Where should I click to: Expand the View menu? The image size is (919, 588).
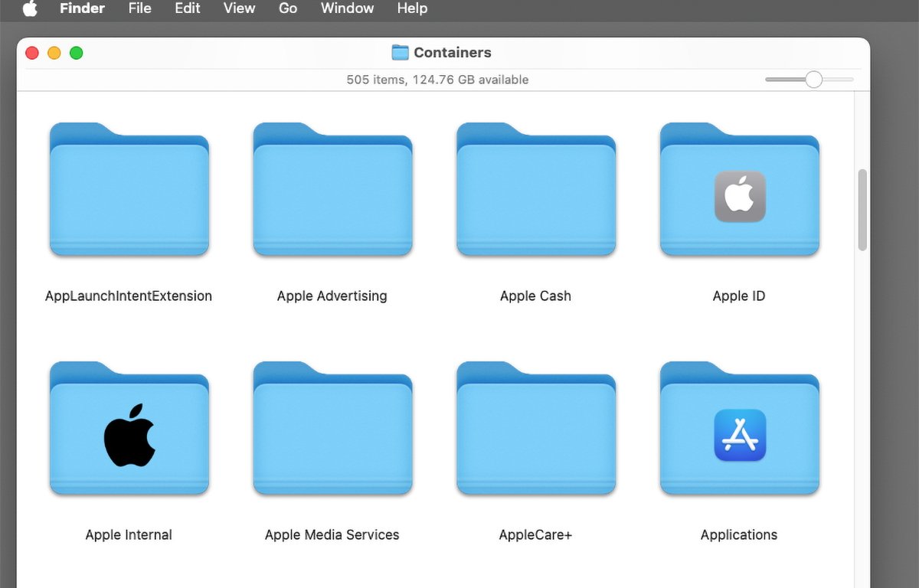coord(239,9)
